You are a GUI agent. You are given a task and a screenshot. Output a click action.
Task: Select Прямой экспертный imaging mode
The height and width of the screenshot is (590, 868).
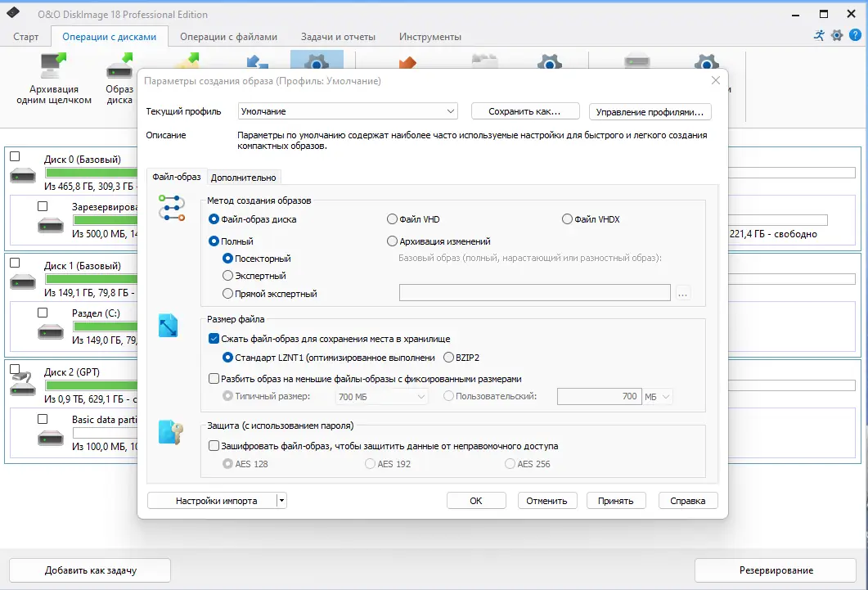(x=227, y=293)
